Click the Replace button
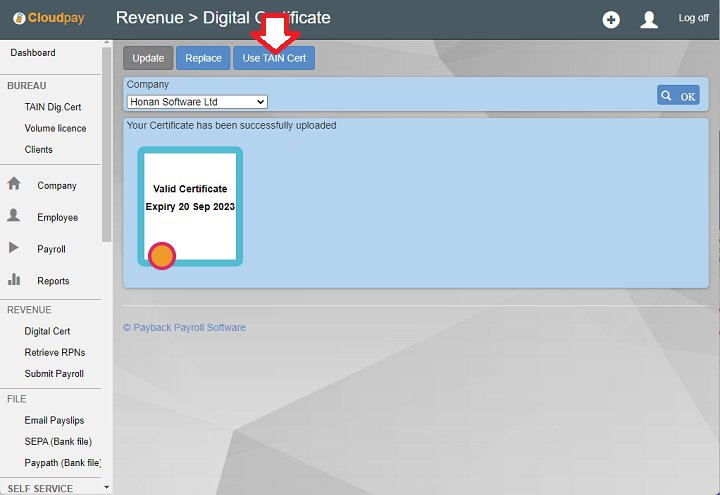Screen dimensions: 720x495 203,58
